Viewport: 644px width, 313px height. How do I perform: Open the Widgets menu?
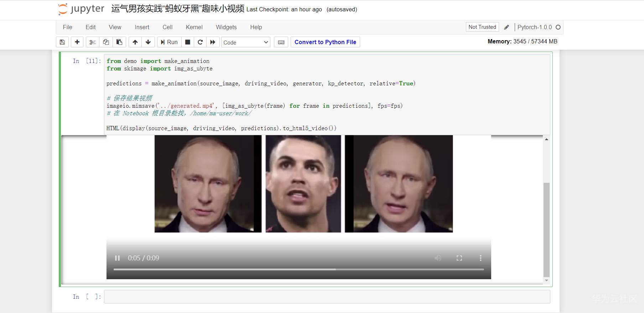(x=226, y=27)
